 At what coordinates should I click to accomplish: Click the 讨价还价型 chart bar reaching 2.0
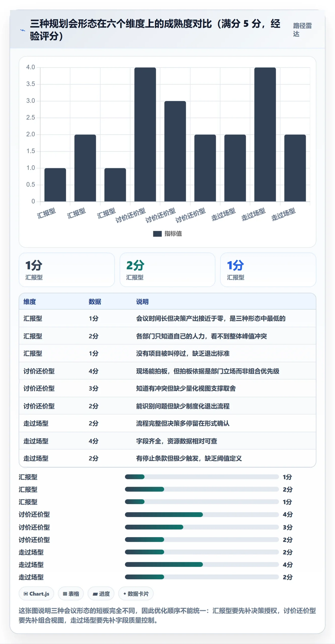pyautogui.click(x=205, y=168)
